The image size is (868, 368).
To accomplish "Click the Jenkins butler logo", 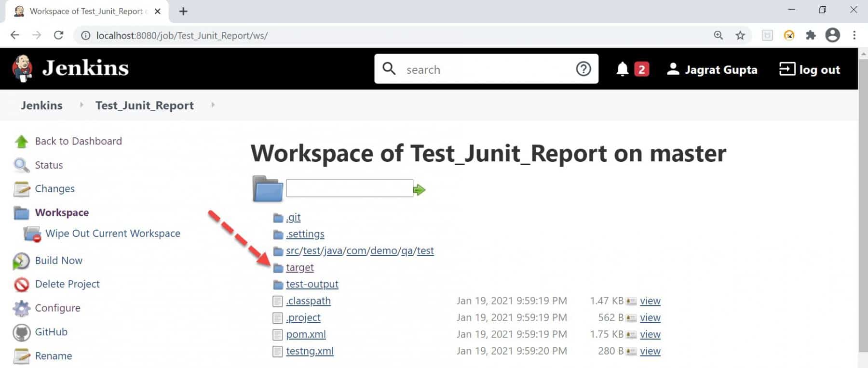I will 22,68.
